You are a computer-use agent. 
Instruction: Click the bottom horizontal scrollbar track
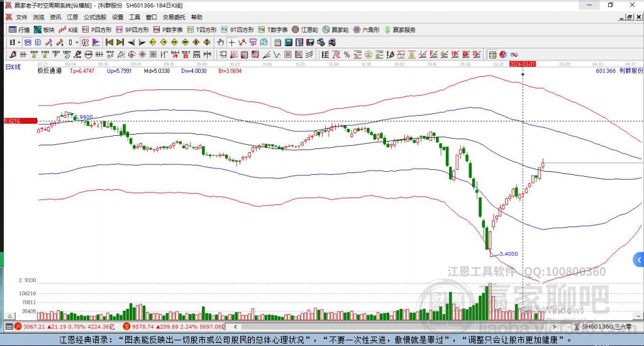pyautogui.click(x=394, y=326)
